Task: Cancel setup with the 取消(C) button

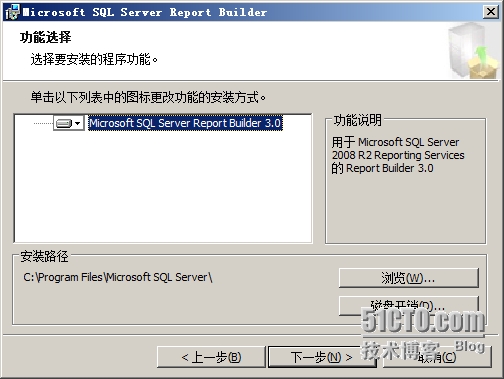Action: [x=437, y=357]
